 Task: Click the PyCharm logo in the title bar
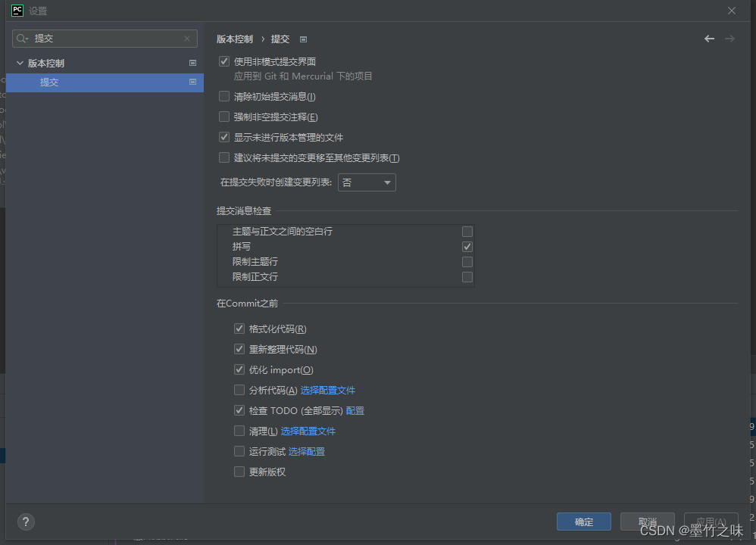pos(17,10)
